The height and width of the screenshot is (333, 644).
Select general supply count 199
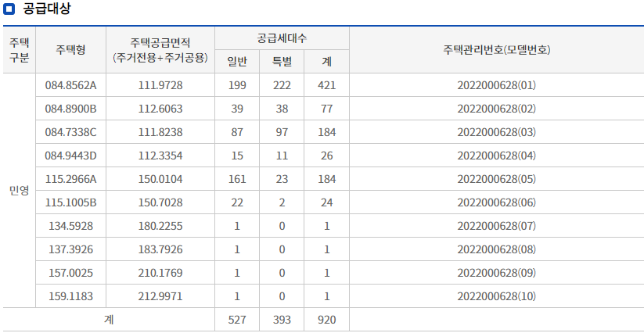(237, 85)
